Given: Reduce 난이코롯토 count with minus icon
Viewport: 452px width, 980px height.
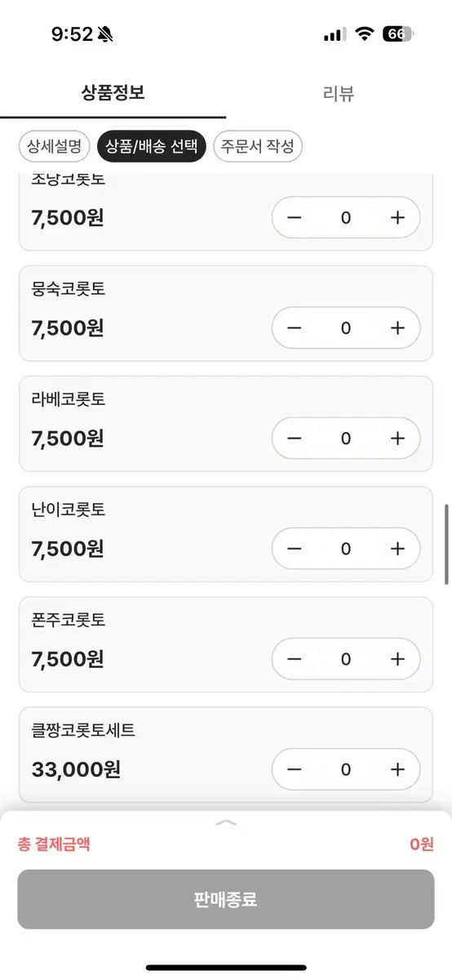Looking at the screenshot, I should point(295,549).
